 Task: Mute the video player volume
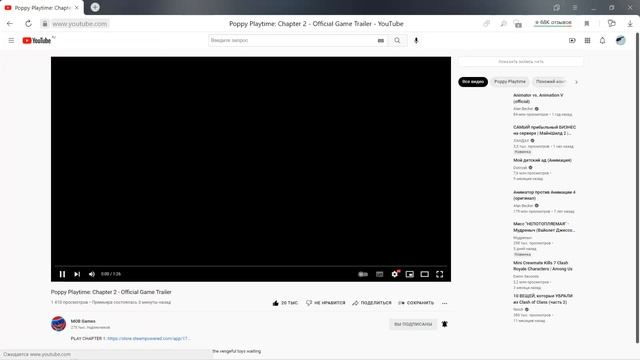pos(92,274)
